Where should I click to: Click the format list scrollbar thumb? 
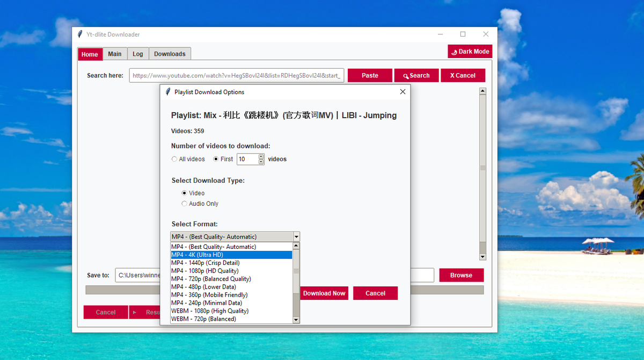pos(296,271)
